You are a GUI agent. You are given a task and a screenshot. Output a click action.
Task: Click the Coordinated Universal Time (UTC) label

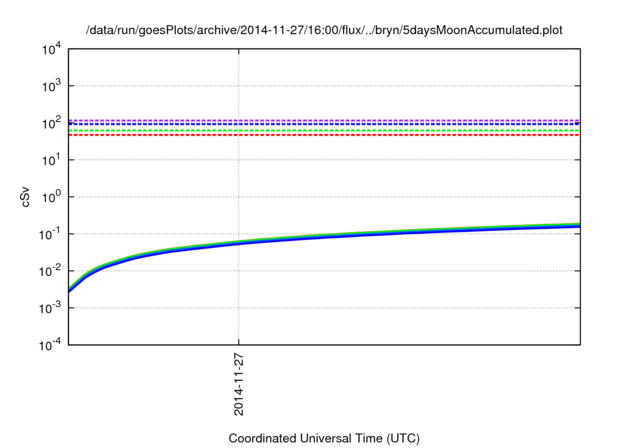[324, 438]
